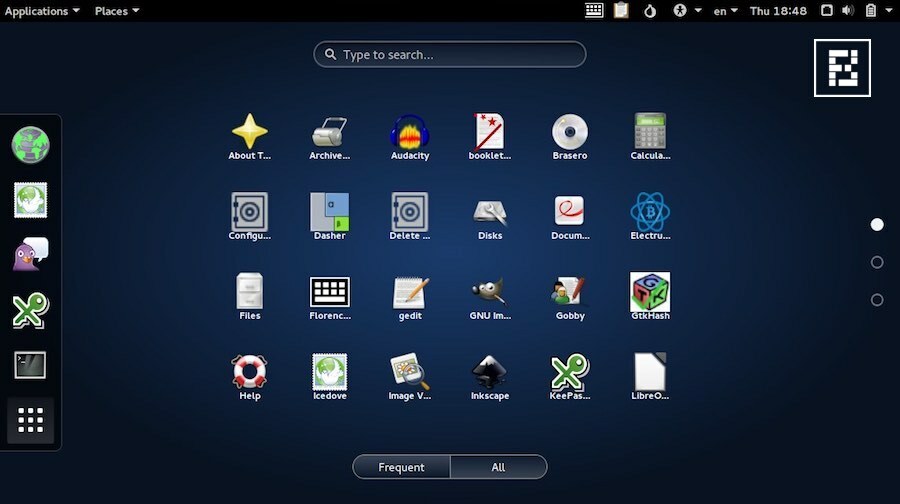900x504 pixels.
Task: Start the GNU Image Manipulation Program
Action: point(489,294)
